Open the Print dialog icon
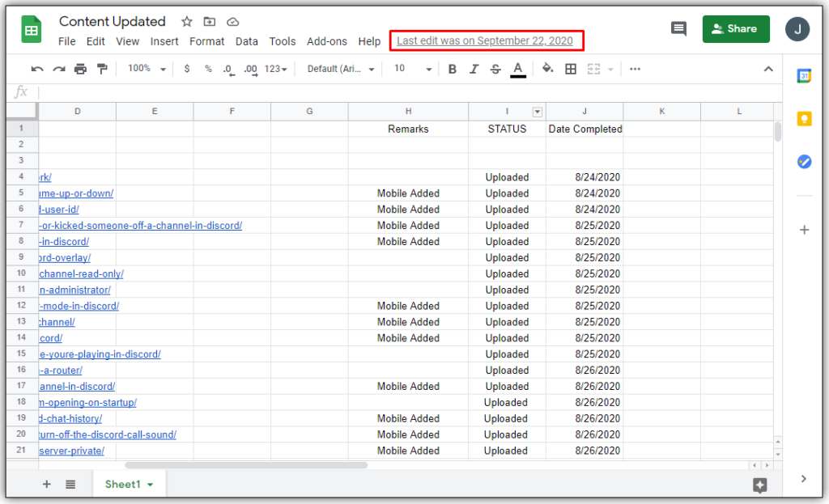 [x=79, y=69]
